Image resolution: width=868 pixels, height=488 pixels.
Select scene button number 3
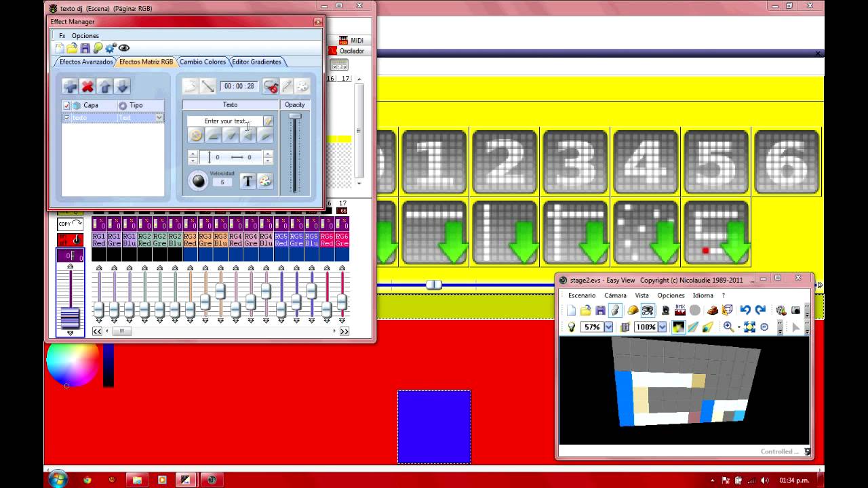click(575, 163)
